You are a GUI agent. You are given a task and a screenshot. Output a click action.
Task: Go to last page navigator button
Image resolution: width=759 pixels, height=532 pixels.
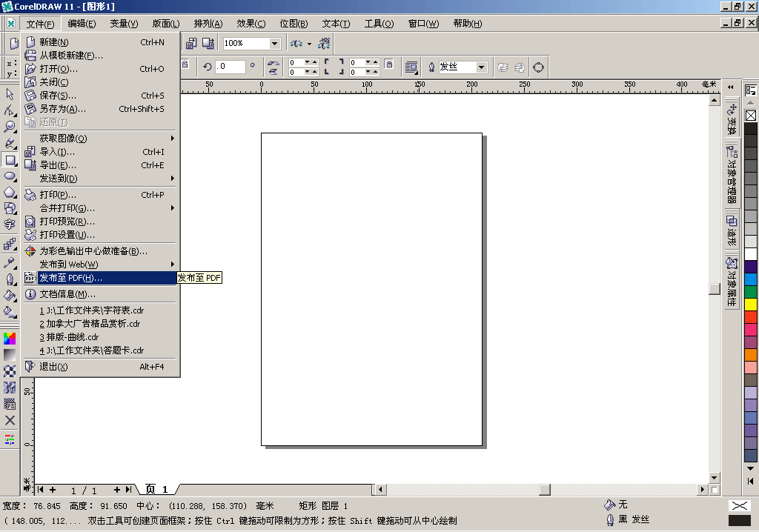128,490
